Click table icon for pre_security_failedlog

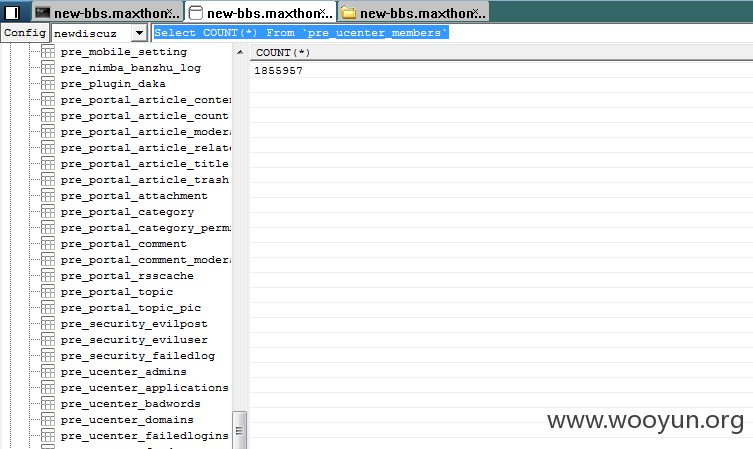tap(48, 356)
